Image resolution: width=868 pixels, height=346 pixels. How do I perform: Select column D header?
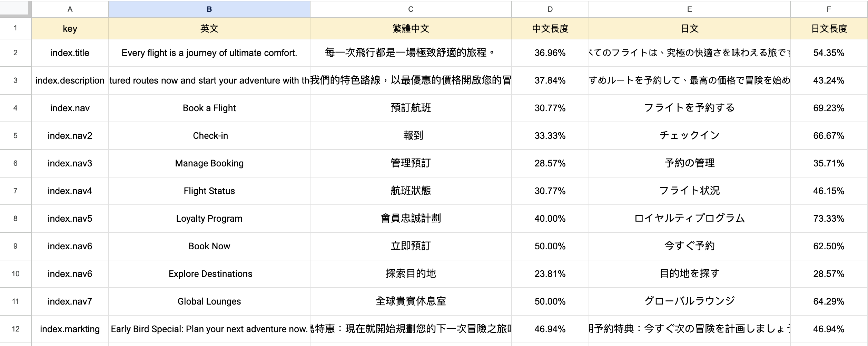pos(550,9)
